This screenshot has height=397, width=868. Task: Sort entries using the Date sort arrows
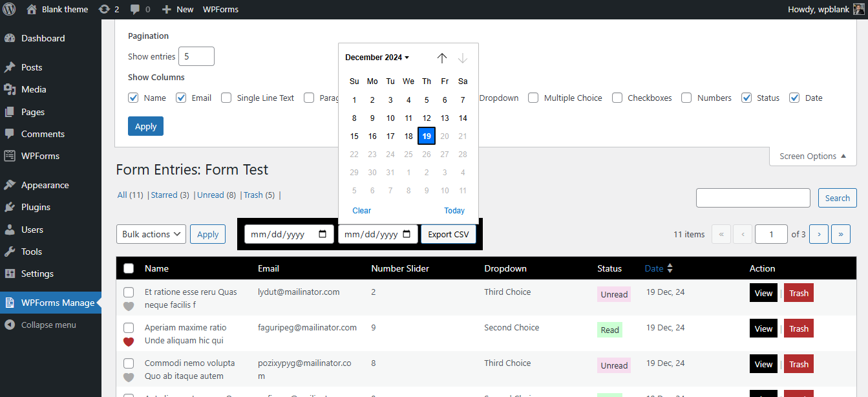pos(670,268)
